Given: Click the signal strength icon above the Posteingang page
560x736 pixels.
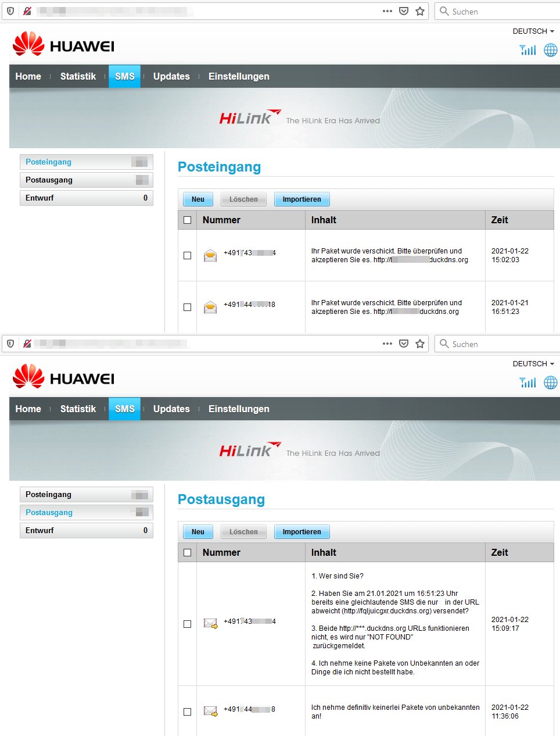Looking at the screenshot, I should pyautogui.click(x=527, y=50).
